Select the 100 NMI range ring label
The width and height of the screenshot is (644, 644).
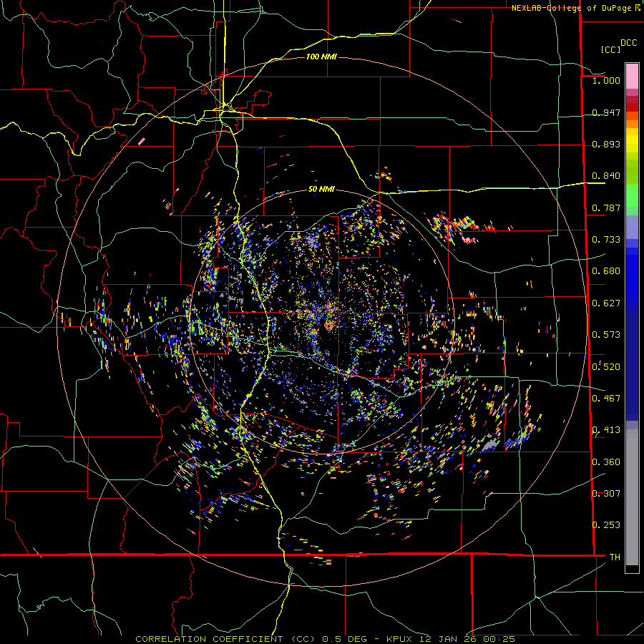[321, 57]
